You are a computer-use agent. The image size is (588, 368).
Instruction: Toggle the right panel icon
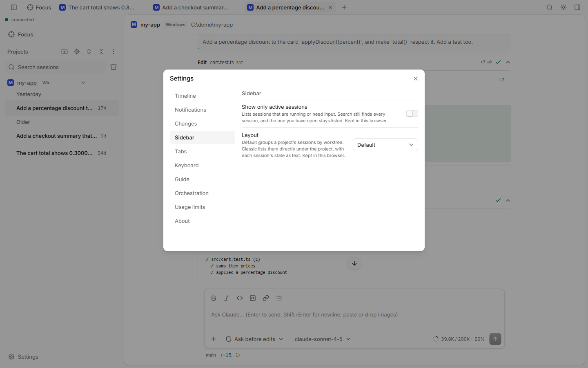pos(577,7)
